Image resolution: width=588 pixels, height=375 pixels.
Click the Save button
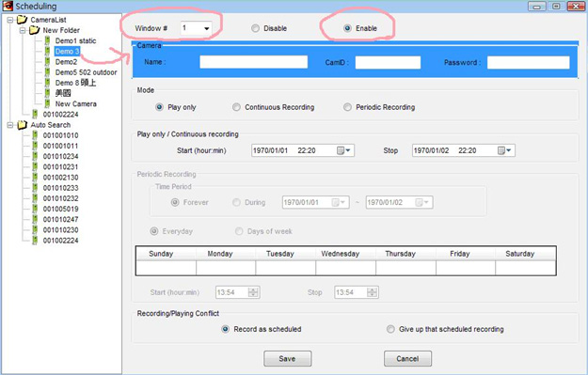click(x=287, y=358)
